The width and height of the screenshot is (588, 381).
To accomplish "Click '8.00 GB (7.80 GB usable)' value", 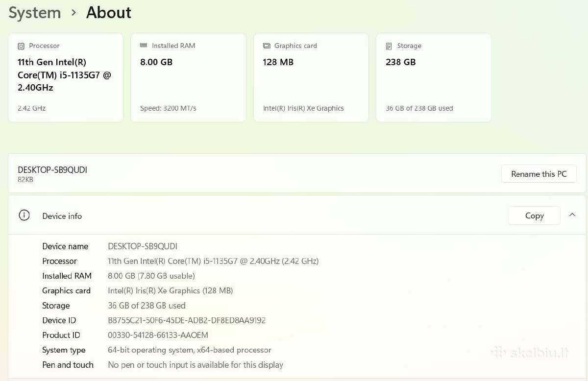I will pos(151,276).
